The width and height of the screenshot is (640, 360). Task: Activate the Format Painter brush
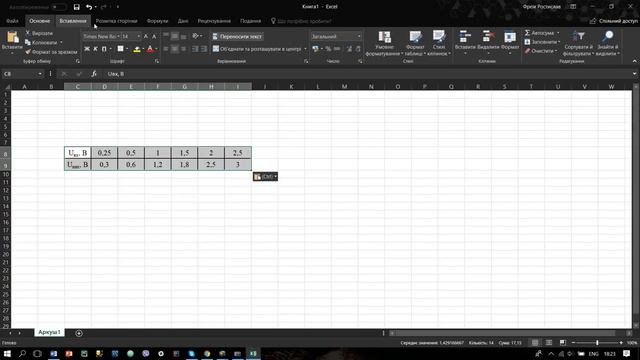tap(28, 52)
